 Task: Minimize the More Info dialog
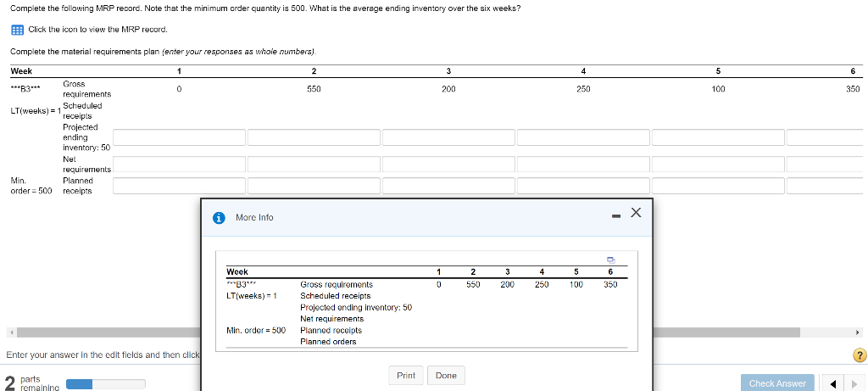pyautogui.click(x=616, y=216)
